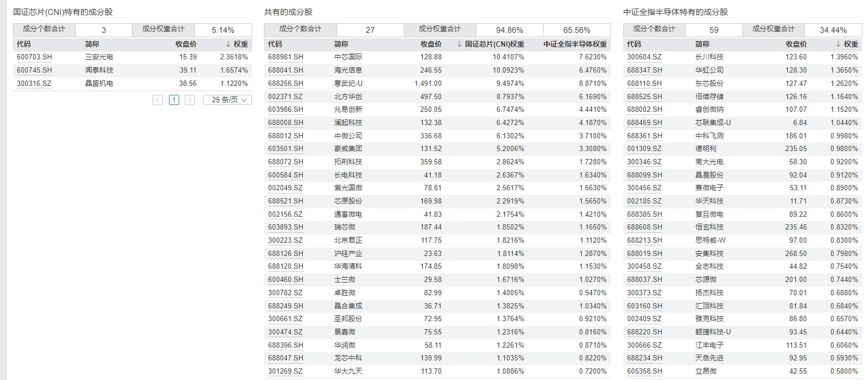Select stock name 龙芯中科
This screenshot has width=868, height=380.
pos(348,358)
